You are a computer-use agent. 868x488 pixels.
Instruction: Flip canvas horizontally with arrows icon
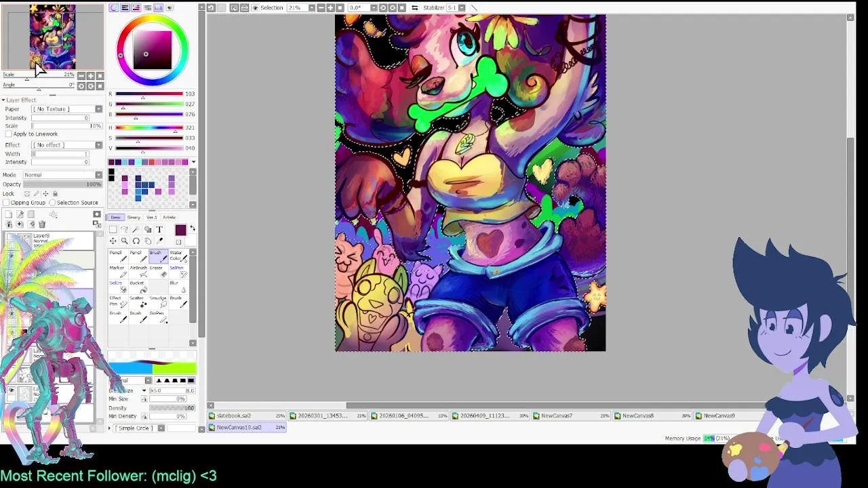point(414,7)
